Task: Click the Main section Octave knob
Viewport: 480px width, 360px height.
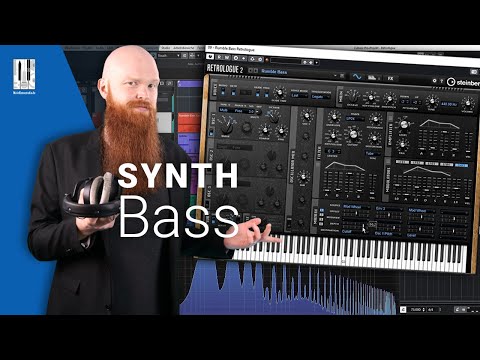Action: tap(352, 96)
